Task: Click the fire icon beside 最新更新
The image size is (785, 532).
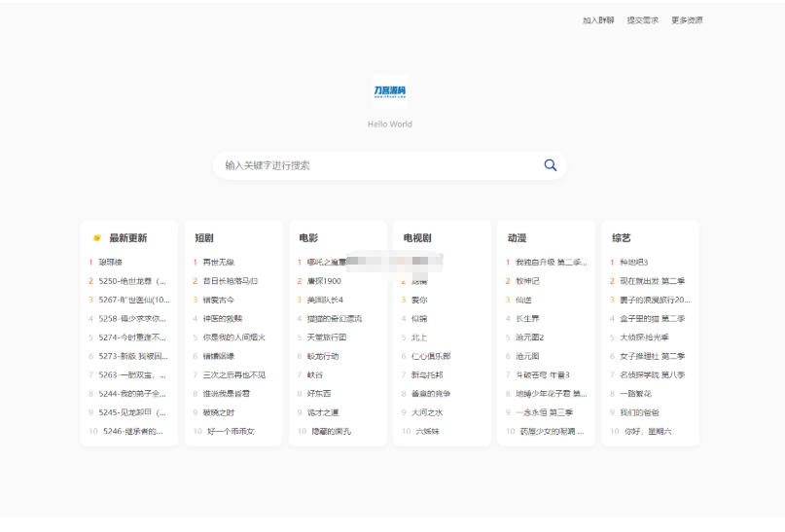Action: coord(96,238)
